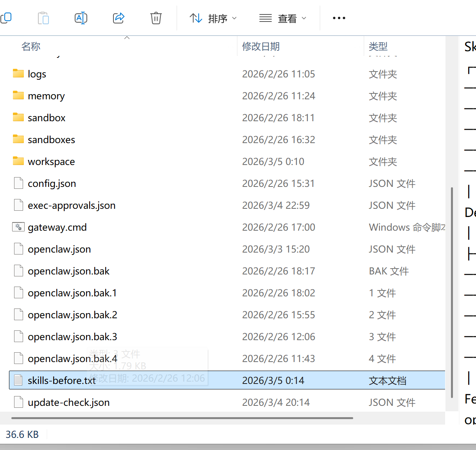
Task: Click the copy icon on the toolbar
Action: [x=6, y=18]
